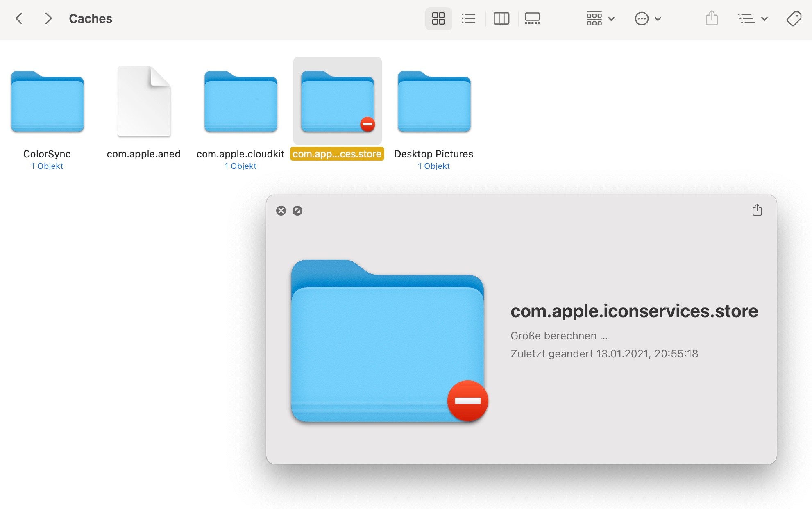Switch to icon view
Screen dimensions: 812x509
pyautogui.click(x=438, y=18)
